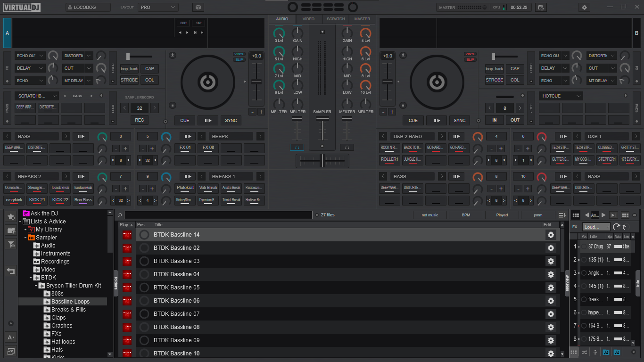
Task: Collapse the Lists & Advice tree node
Action: (x=21, y=222)
